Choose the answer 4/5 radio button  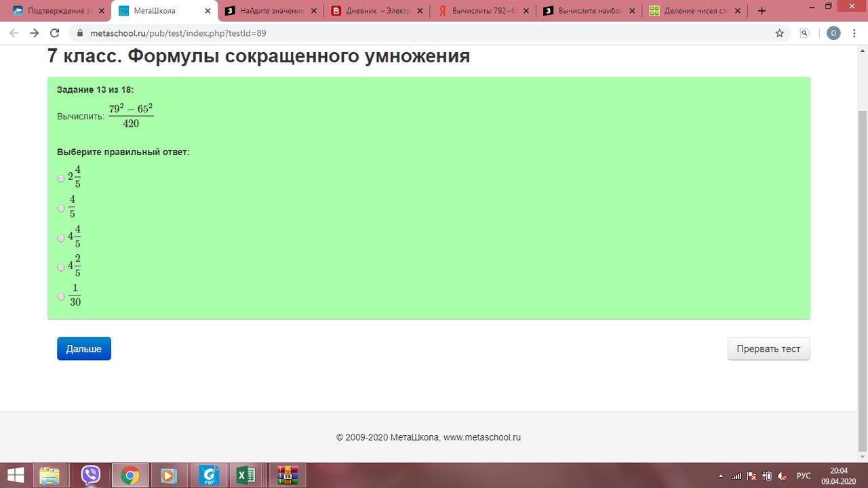(61, 208)
